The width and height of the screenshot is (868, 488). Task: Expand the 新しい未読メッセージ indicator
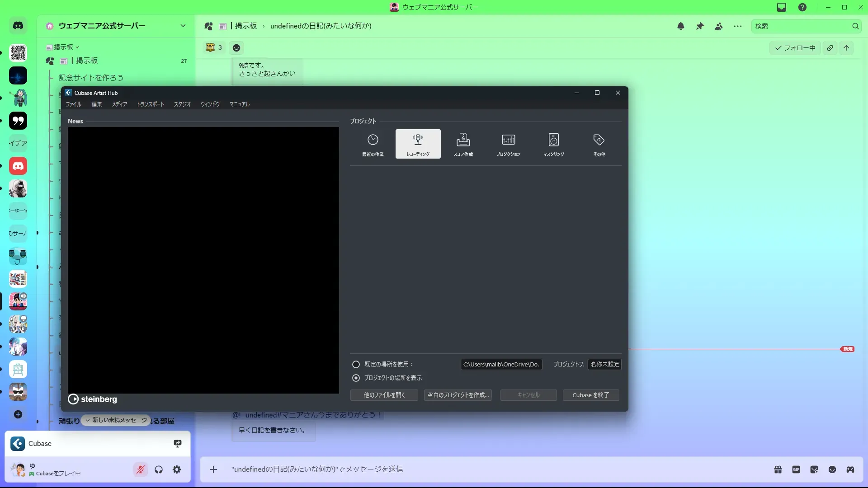(116, 420)
